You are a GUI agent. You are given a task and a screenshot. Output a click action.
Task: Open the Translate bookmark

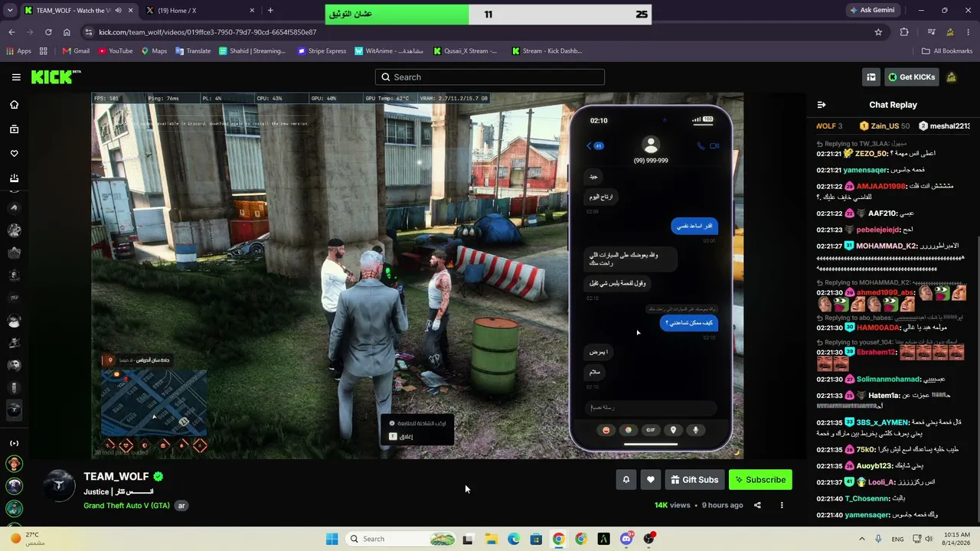193,51
